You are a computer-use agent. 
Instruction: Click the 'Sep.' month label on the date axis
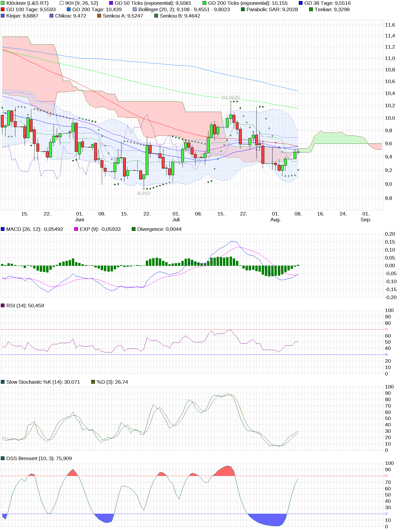[366, 220]
